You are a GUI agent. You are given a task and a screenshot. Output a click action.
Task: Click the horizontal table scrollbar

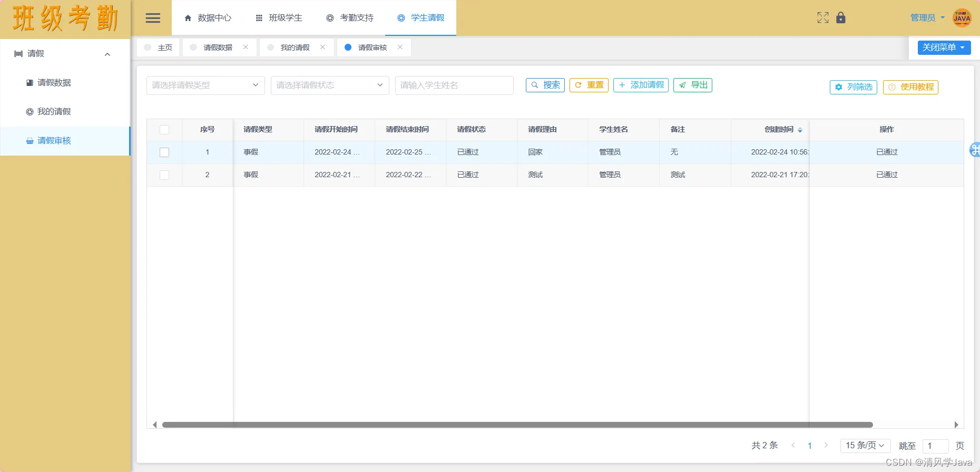[517, 425]
